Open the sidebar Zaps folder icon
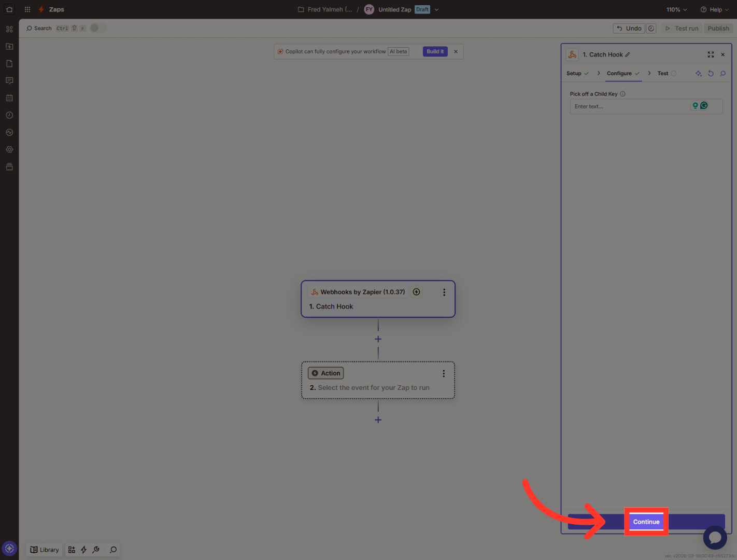Screen dimensions: 737x560 (x=9, y=46)
